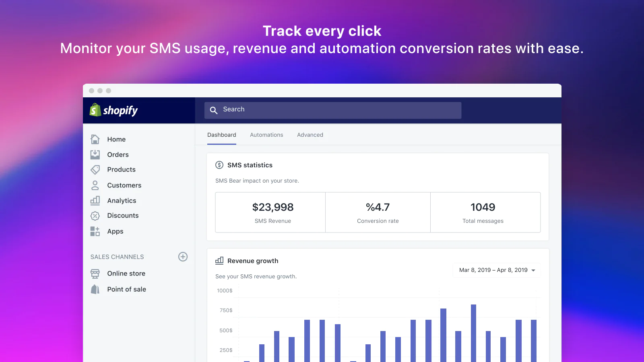Screen dimensions: 644x362
Task: Switch to the Advanced tab
Action: (x=310, y=135)
